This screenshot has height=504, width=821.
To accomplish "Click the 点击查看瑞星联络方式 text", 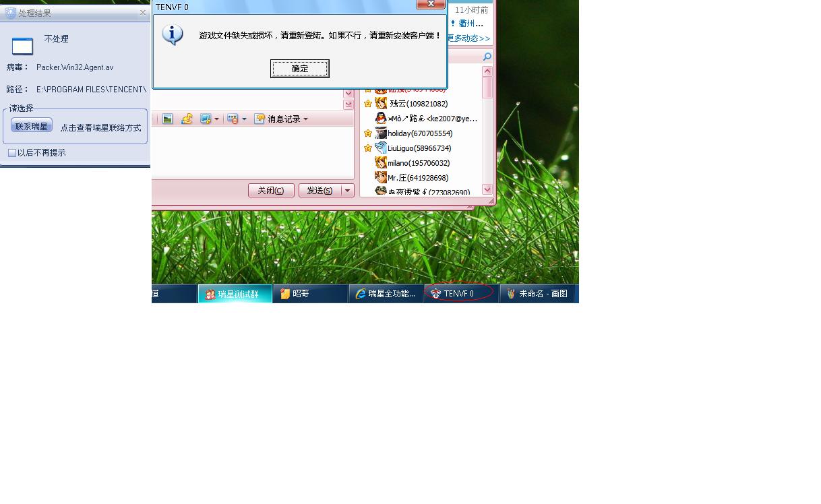I will pos(101,128).
